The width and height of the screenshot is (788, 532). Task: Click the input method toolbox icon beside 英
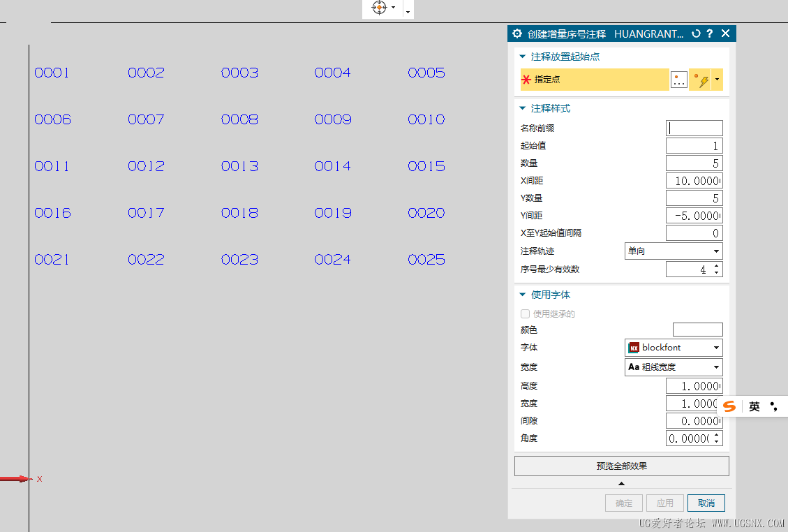(773, 406)
